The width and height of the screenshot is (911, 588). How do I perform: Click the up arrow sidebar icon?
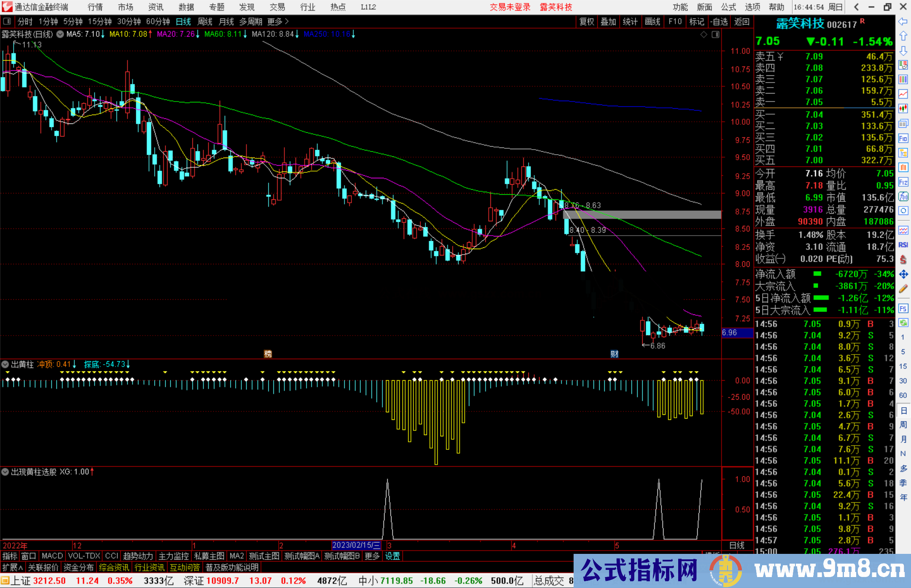[x=903, y=36]
